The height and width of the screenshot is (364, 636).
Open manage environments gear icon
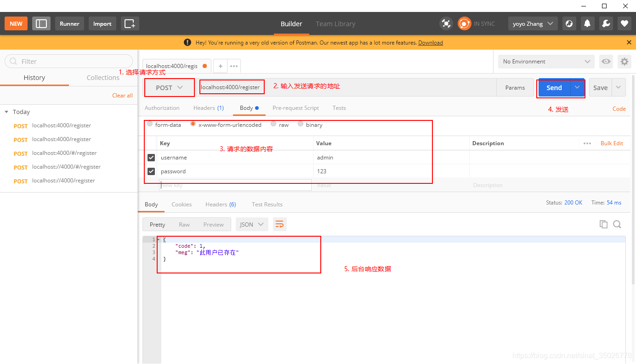pos(624,62)
